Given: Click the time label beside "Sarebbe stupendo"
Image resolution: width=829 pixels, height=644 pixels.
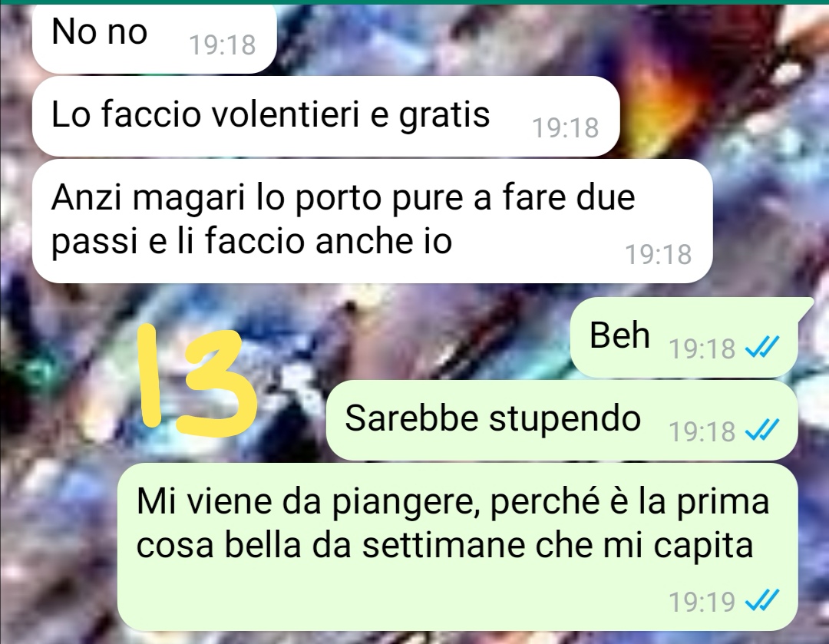Looking at the screenshot, I should click(702, 431).
